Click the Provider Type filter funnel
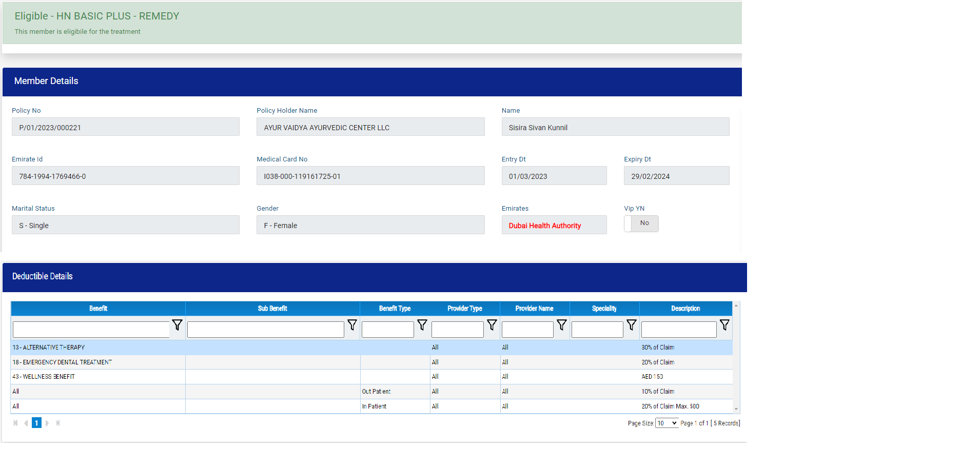980x449 pixels. point(492,325)
